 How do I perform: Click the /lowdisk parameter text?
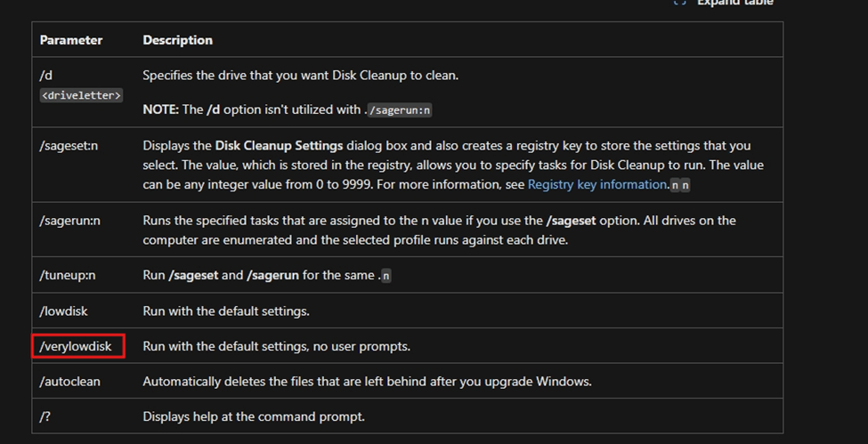[x=63, y=311]
